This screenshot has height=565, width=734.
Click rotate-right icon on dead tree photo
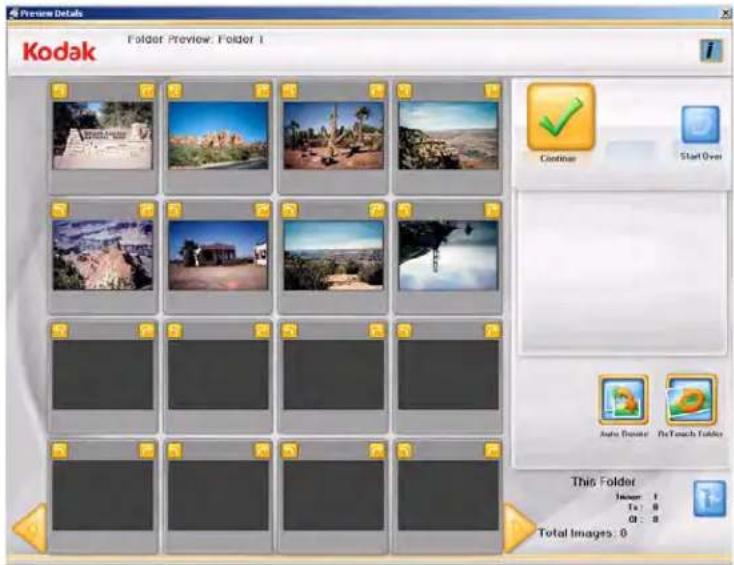(377, 91)
